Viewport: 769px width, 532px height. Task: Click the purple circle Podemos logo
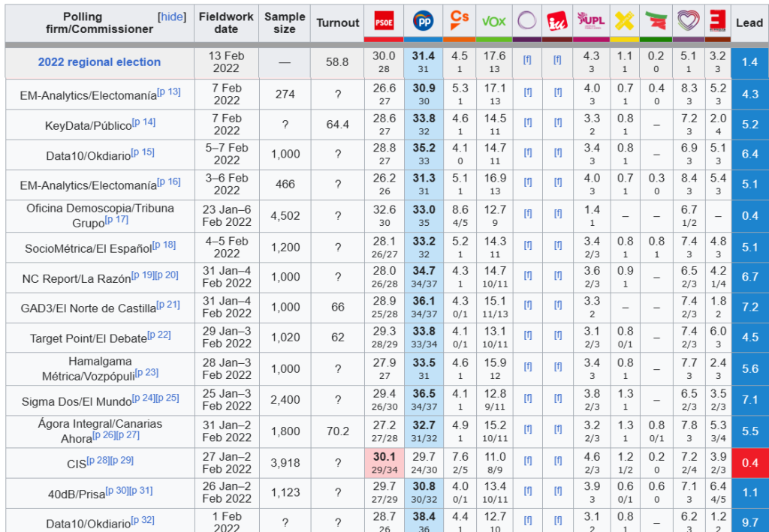tap(528, 21)
